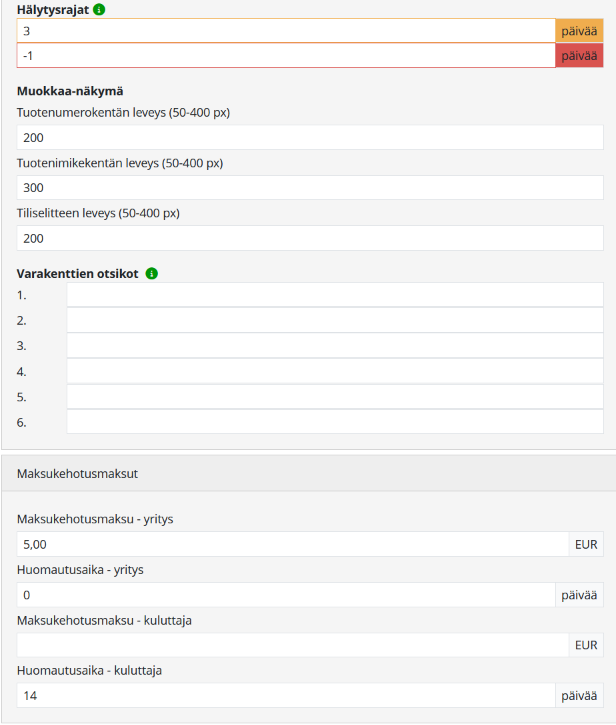Click info icon beside Varakenttien otsikot

(x=152, y=273)
